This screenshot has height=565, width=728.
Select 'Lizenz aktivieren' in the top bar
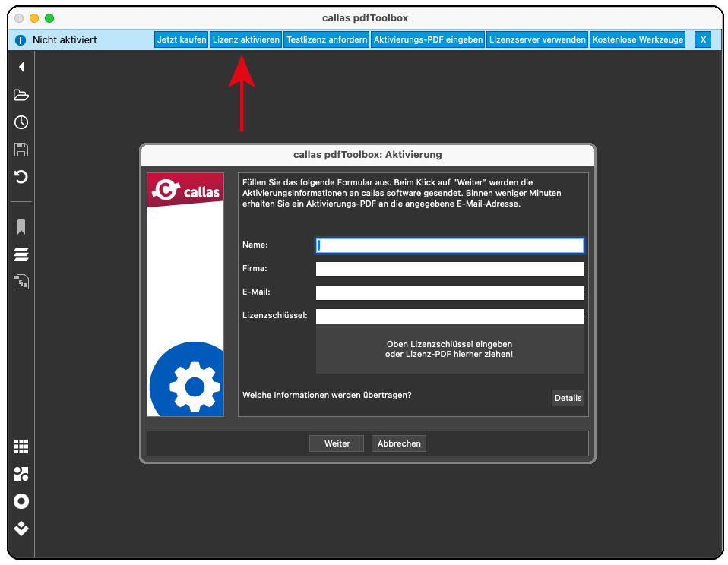tap(246, 39)
